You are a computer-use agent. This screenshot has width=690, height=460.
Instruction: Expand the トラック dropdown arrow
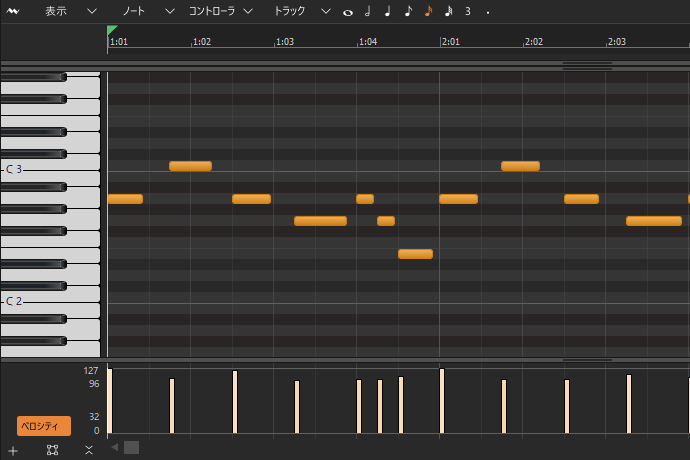(x=326, y=11)
